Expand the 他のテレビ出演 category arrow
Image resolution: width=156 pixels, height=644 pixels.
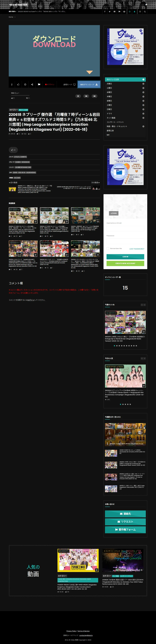[143, 80]
